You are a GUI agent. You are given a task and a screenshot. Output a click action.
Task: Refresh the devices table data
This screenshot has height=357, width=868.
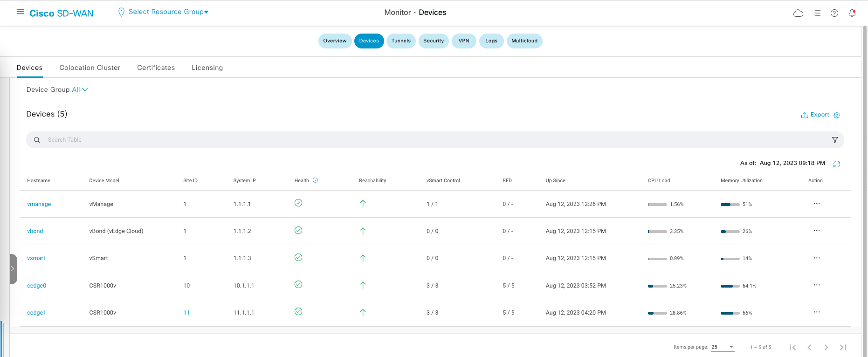(x=837, y=164)
